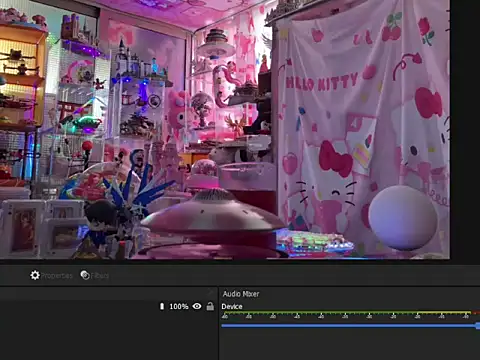The height and width of the screenshot is (360, 480).
Task: Click the Properties text button
Action: [57, 276]
